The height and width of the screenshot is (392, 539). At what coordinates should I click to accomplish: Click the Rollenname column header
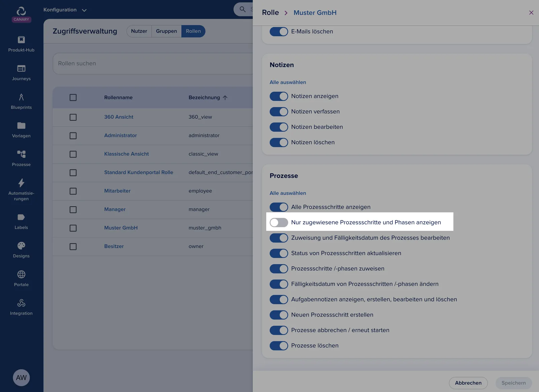(x=118, y=98)
